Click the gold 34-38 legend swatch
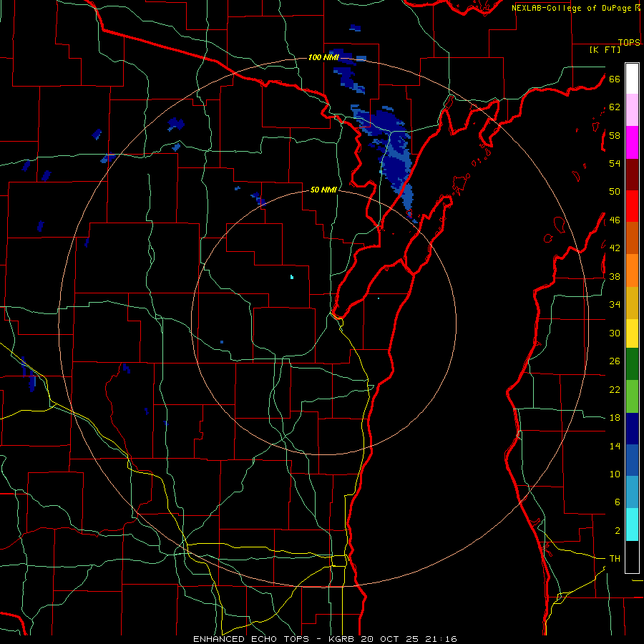644x644 pixels. click(632, 303)
